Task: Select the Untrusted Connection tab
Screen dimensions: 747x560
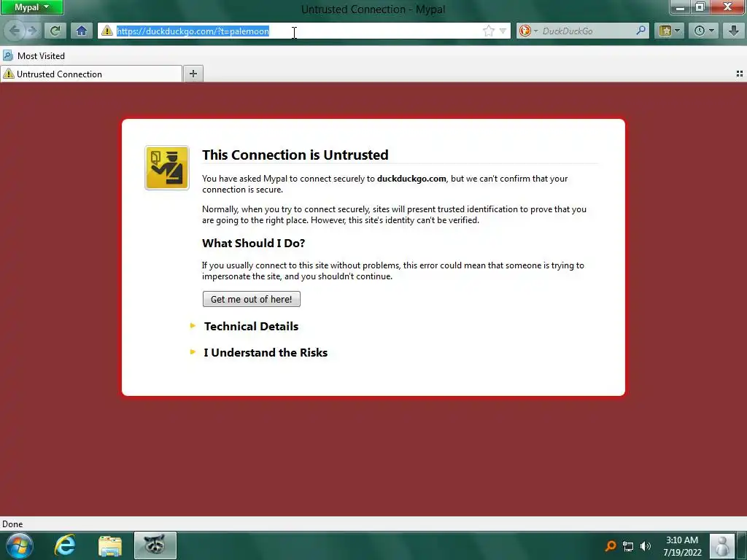Action: (x=91, y=74)
